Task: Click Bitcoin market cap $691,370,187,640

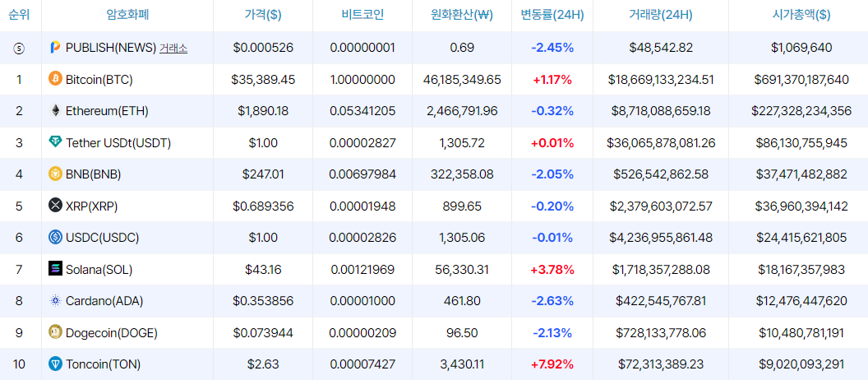Action: tap(801, 80)
